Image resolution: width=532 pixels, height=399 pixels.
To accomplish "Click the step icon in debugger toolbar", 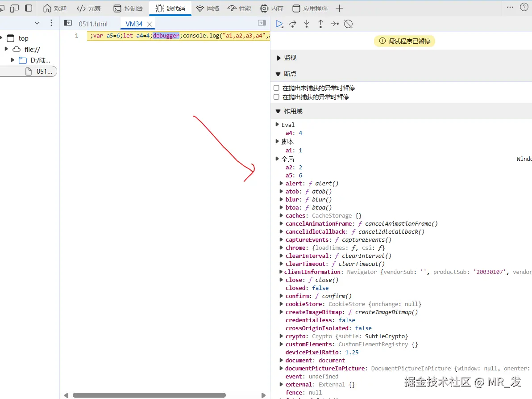I will pyautogui.click(x=335, y=24).
